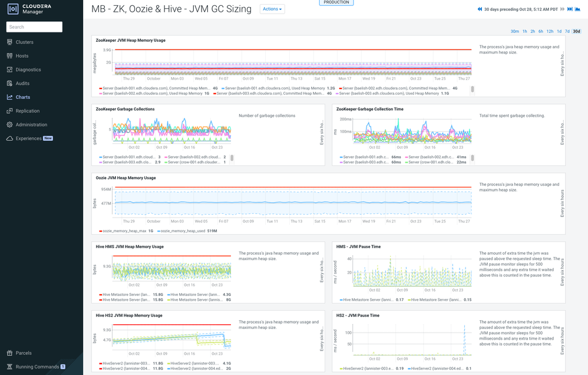Open ZooKeeper Garbage Collections chart title
The image size is (588, 375).
[x=125, y=109]
